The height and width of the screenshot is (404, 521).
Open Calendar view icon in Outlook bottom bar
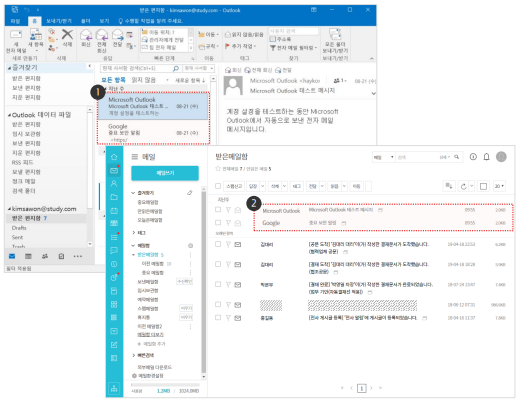click(x=28, y=256)
